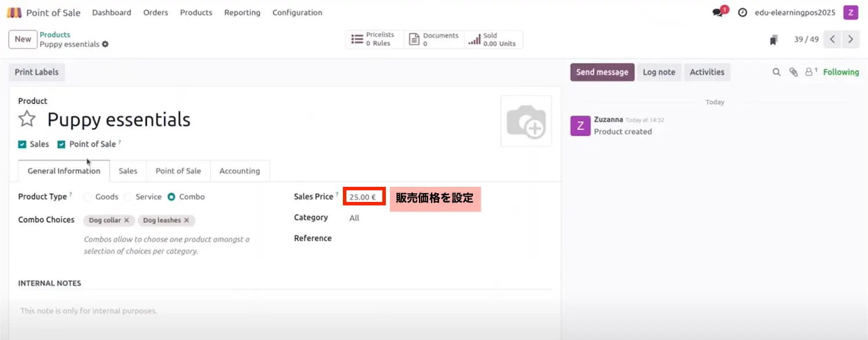Viewport: 868px width, 340px height.
Task: Select the Goods product type radio
Action: 88,197
